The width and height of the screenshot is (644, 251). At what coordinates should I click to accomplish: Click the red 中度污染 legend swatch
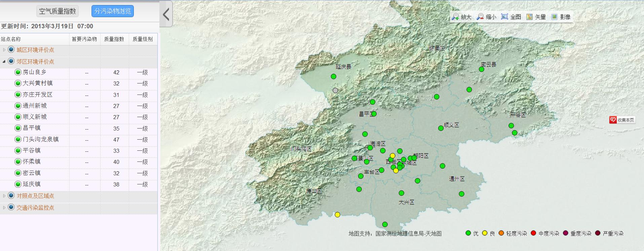click(x=533, y=233)
